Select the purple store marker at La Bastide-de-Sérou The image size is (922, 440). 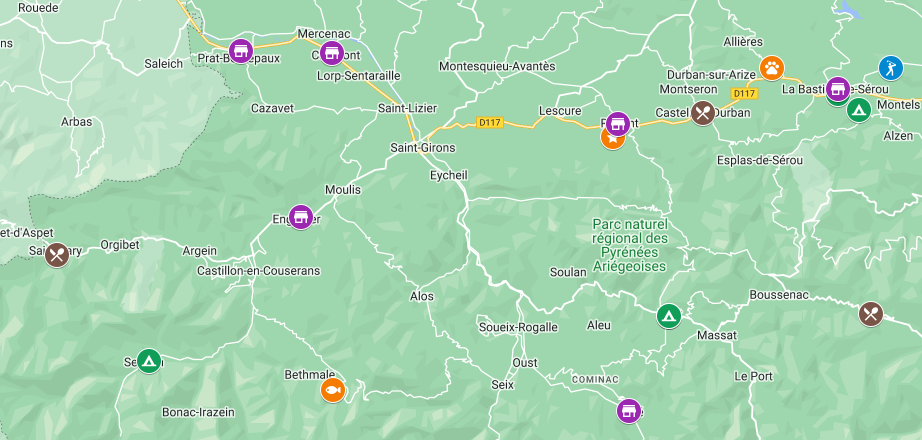click(x=838, y=89)
